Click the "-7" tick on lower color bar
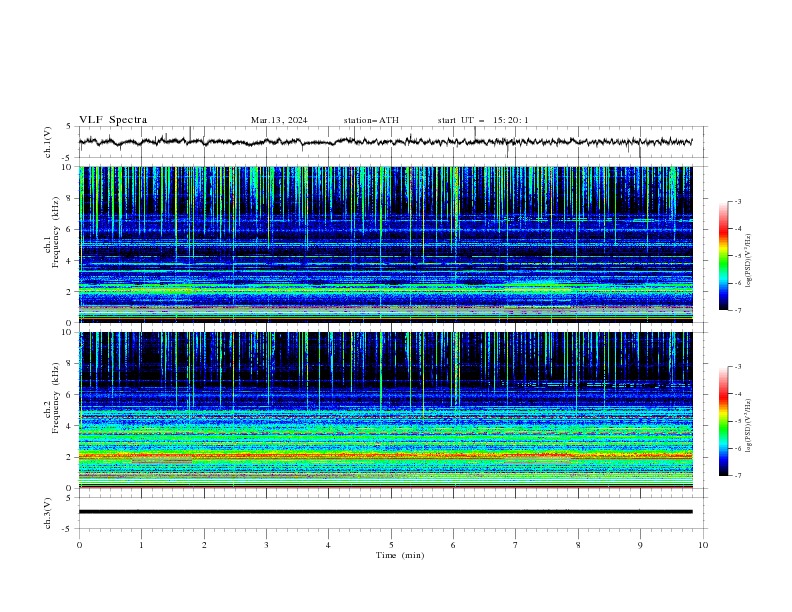 738,475
